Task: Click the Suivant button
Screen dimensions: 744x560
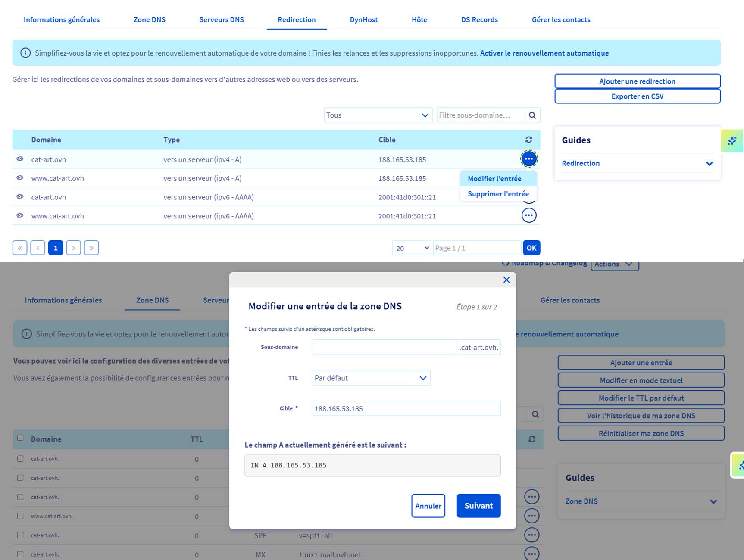Action: (478, 506)
